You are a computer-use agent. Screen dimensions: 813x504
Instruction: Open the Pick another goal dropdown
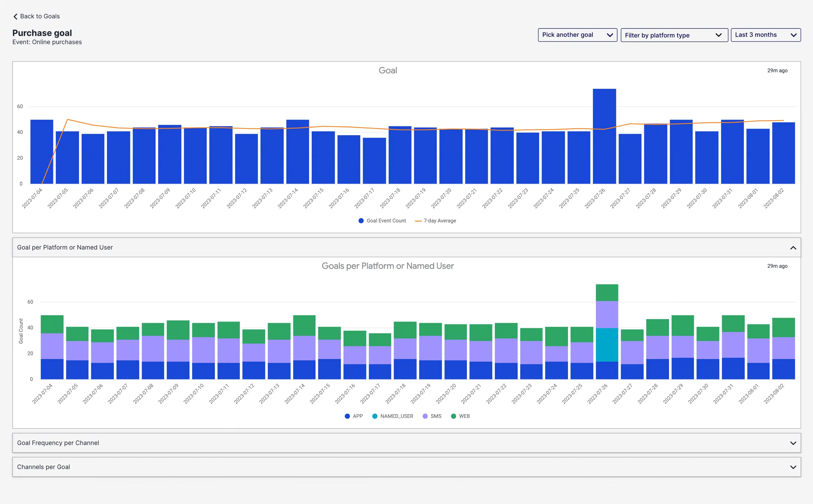point(577,35)
